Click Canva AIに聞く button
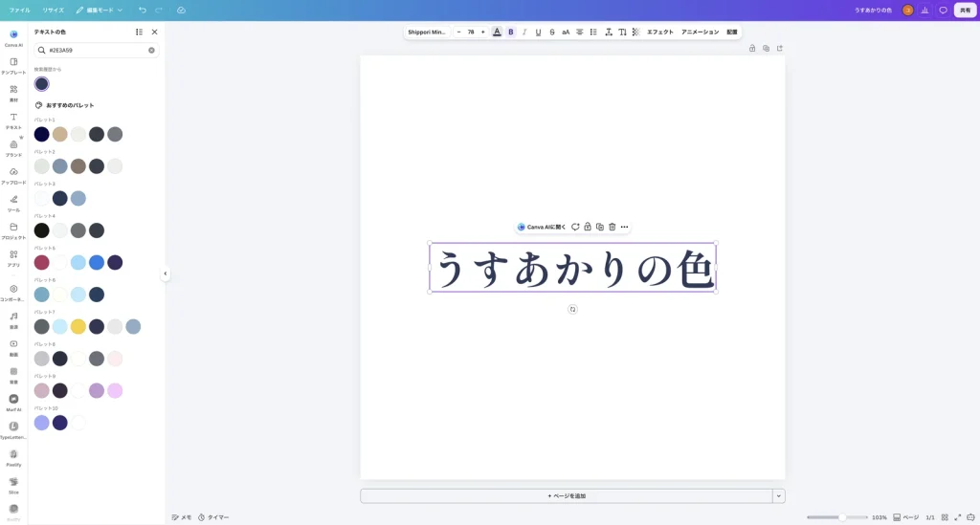 coord(542,227)
